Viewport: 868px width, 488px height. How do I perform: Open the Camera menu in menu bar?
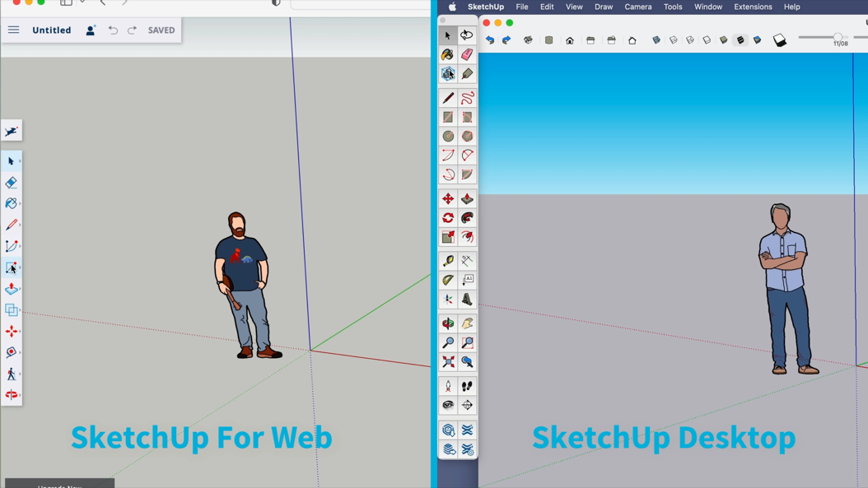[637, 7]
